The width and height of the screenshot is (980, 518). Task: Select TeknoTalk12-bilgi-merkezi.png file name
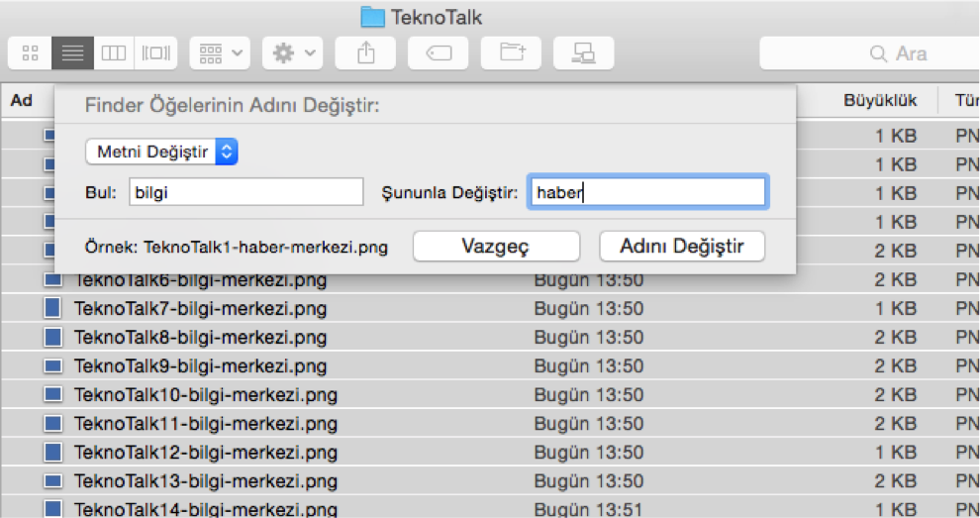206,453
